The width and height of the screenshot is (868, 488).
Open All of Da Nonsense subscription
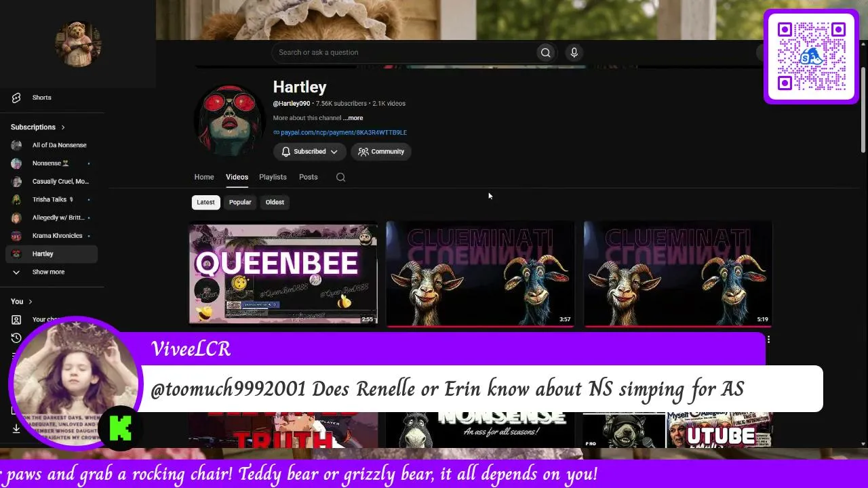[x=60, y=145]
